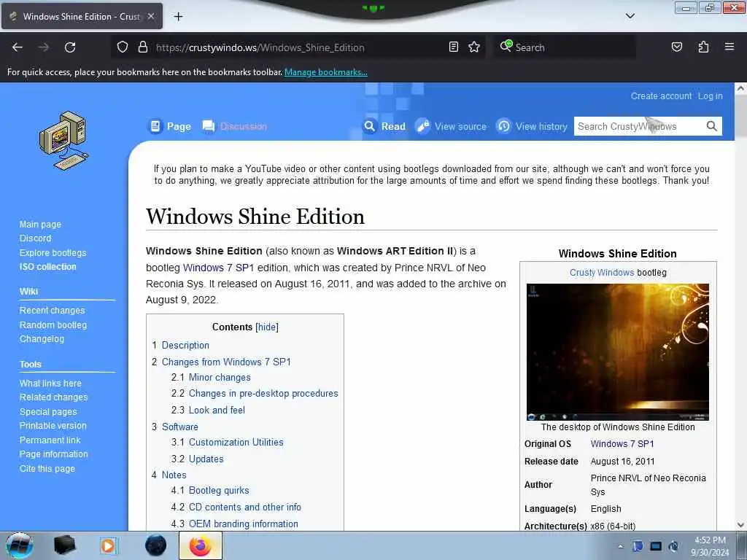Open the desktop screenshot thumbnail
The width and height of the screenshot is (747, 560).
pyautogui.click(x=617, y=352)
